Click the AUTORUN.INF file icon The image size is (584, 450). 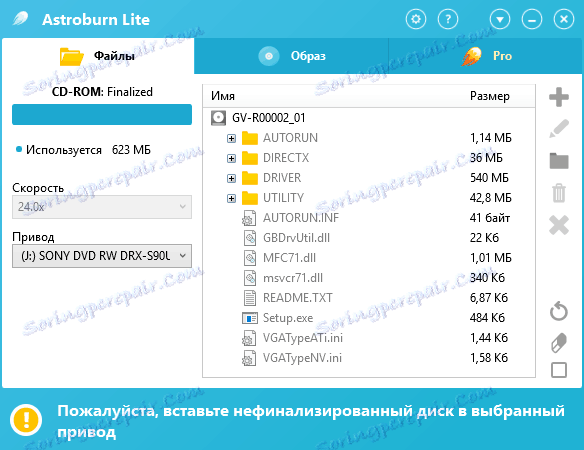click(x=249, y=218)
